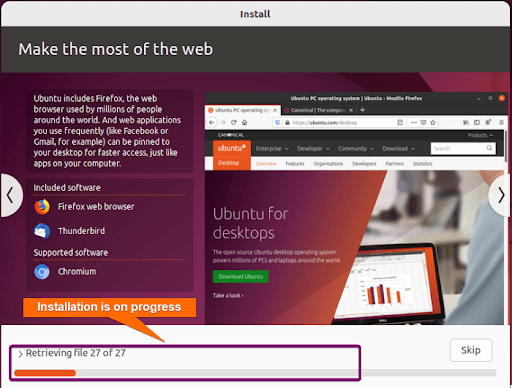
Task: Expand the Retrieving file 27 of 27 details
Action: (x=20, y=354)
